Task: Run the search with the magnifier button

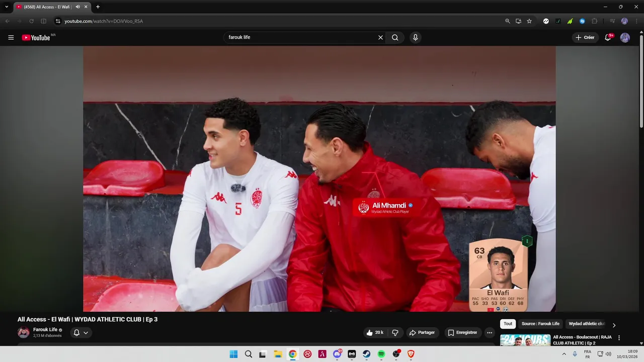Action: click(x=395, y=37)
